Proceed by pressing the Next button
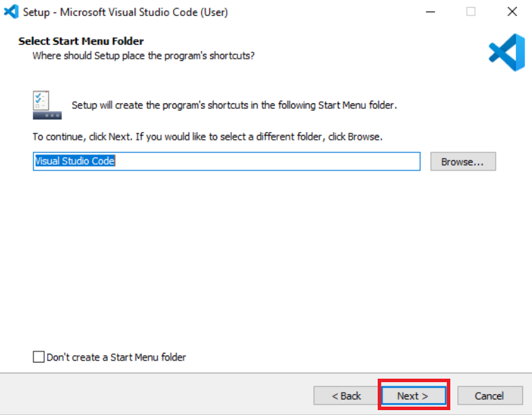 click(413, 395)
